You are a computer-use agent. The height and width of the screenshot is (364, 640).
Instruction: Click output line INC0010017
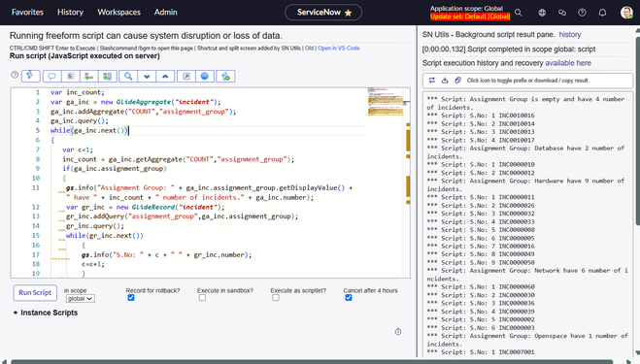pyautogui.click(x=481, y=140)
